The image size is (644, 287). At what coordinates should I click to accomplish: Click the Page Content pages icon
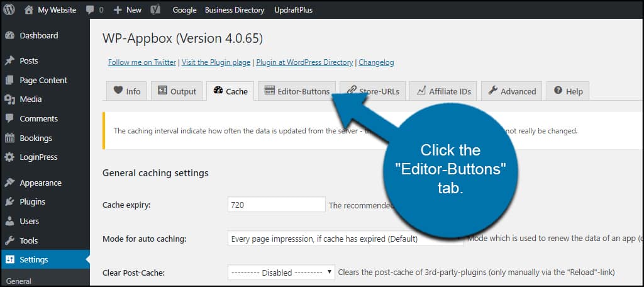[10, 80]
